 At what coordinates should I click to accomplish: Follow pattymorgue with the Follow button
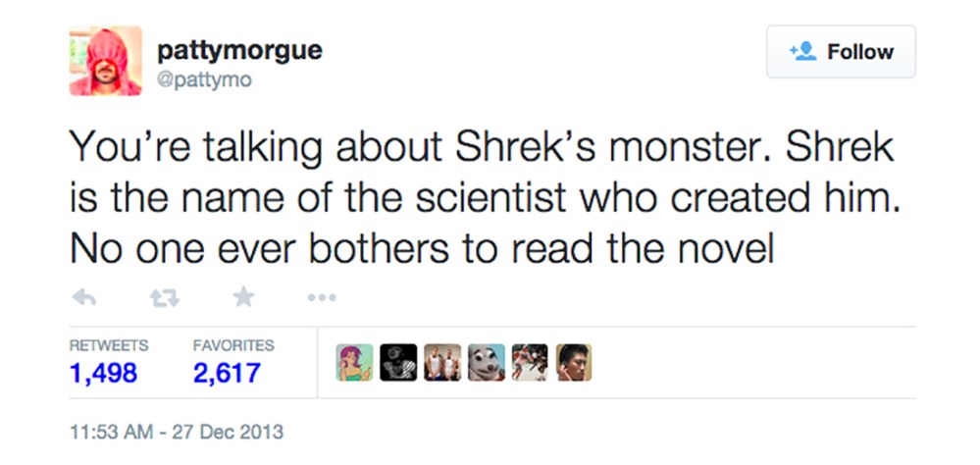tap(842, 52)
